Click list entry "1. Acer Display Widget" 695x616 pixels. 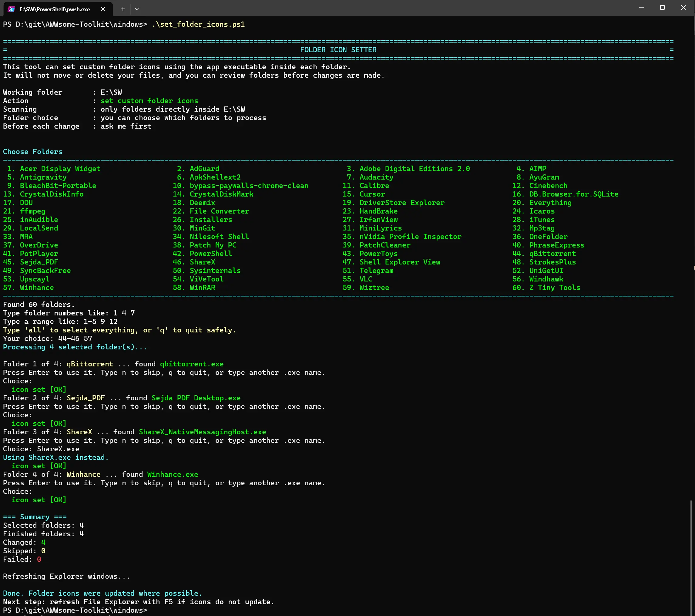(x=54, y=169)
